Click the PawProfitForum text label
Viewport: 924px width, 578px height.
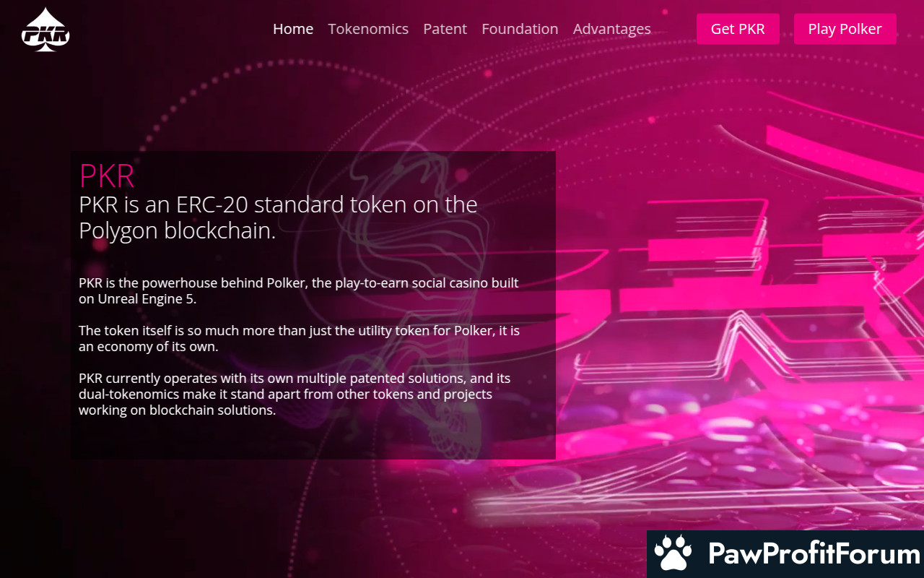click(814, 554)
